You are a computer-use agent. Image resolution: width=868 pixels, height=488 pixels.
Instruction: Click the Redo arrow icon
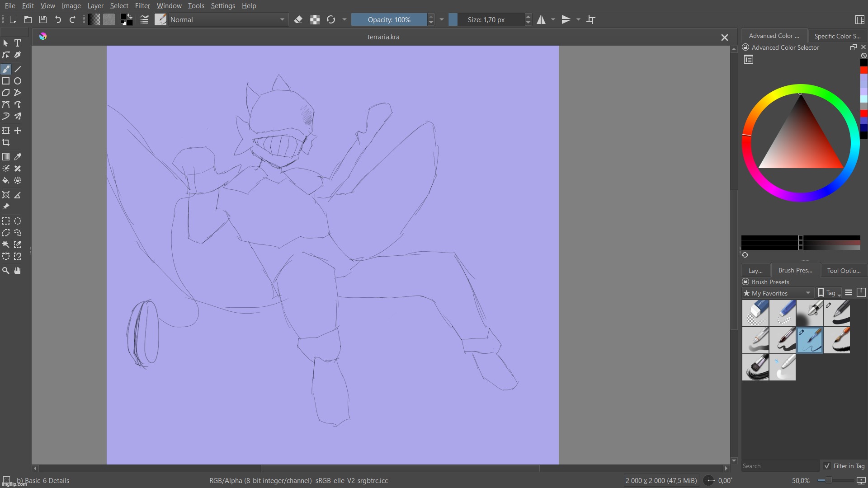(x=72, y=19)
